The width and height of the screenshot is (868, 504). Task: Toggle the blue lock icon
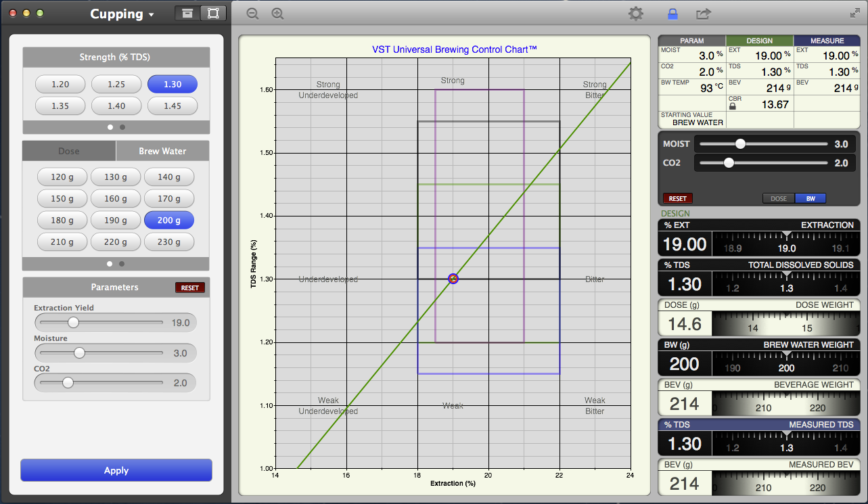pos(672,14)
